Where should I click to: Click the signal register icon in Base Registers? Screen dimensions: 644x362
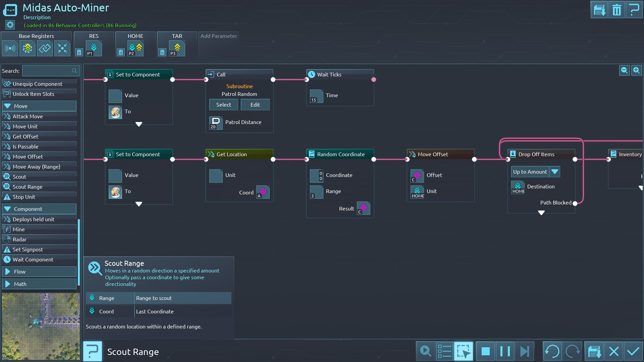click(10, 48)
